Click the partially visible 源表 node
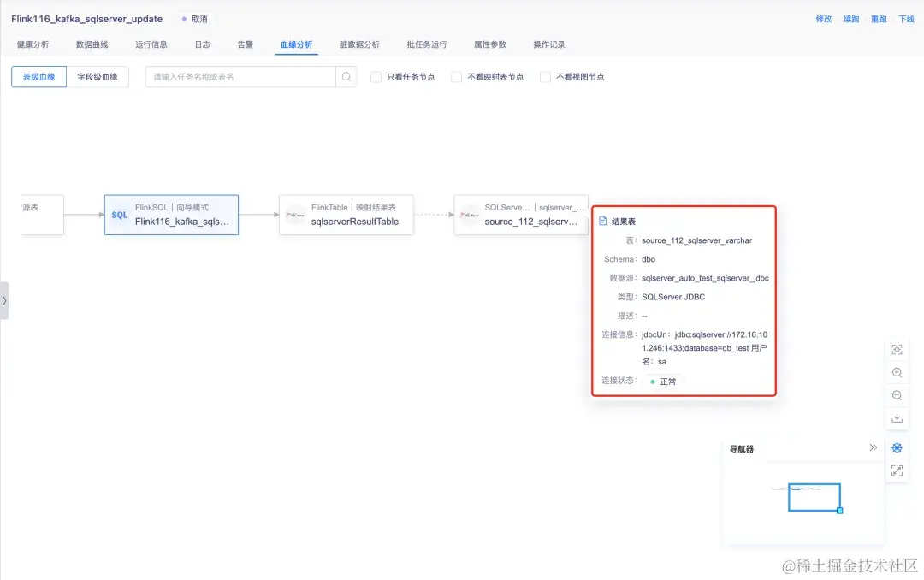Viewport: 924px width, 580px height. [x=42, y=215]
